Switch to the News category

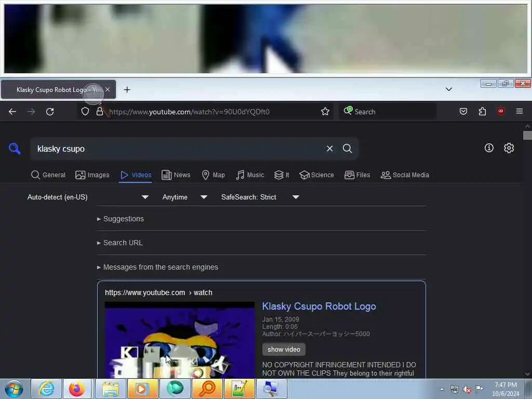pos(176,175)
